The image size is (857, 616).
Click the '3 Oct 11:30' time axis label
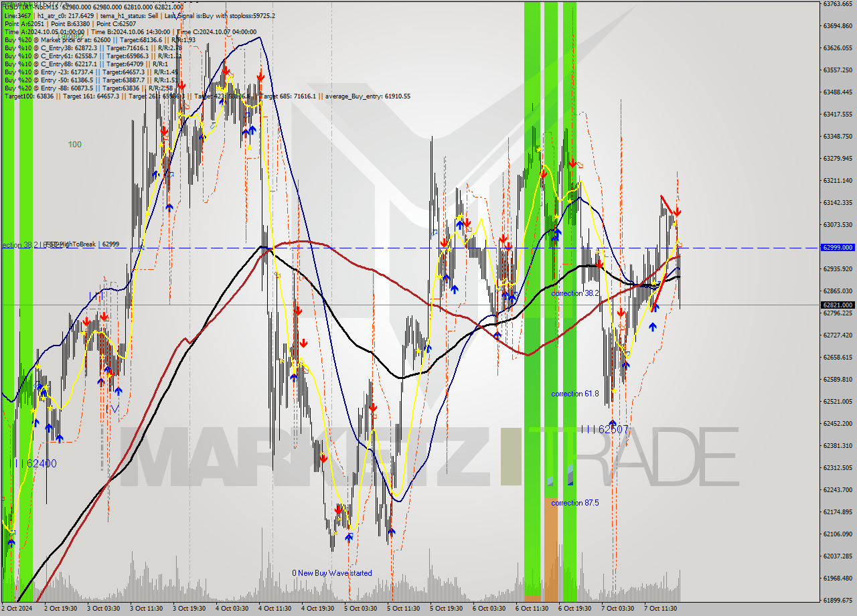[x=146, y=609]
